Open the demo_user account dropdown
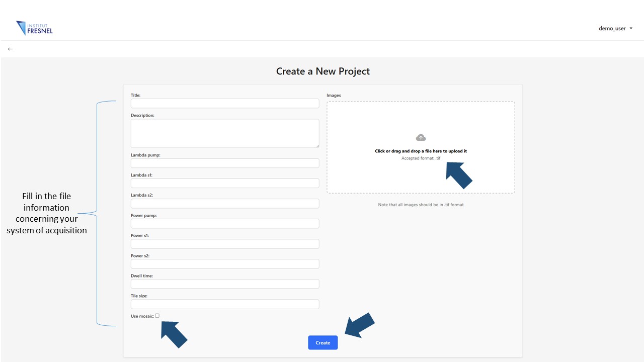This screenshot has height=362, width=644. click(x=612, y=28)
